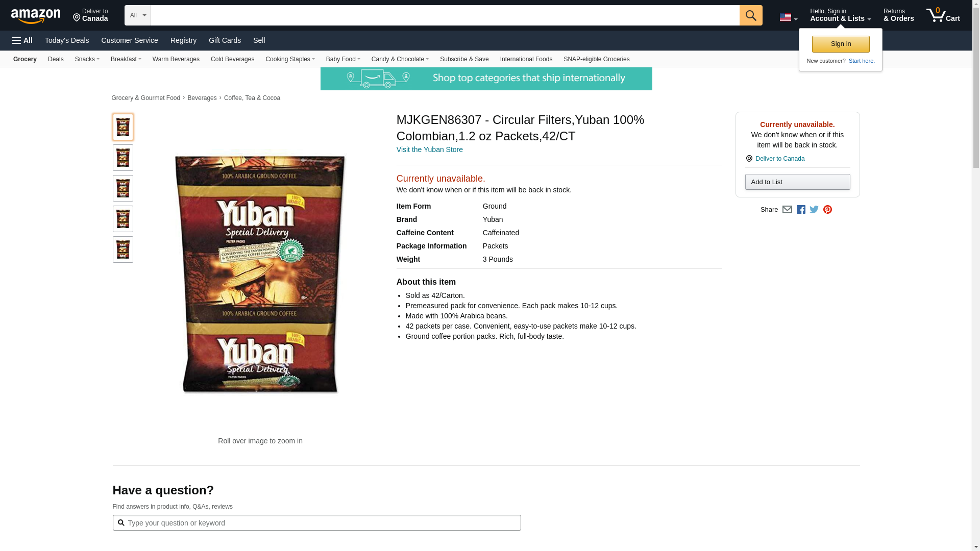Click the question keyword search field
The image size is (980, 551).
coord(316,522)
